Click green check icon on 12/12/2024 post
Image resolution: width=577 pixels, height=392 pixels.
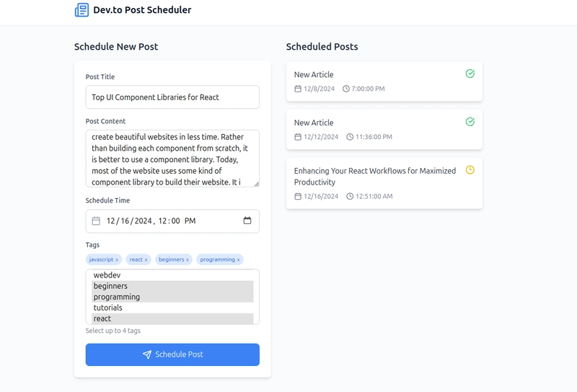(470, 122)
